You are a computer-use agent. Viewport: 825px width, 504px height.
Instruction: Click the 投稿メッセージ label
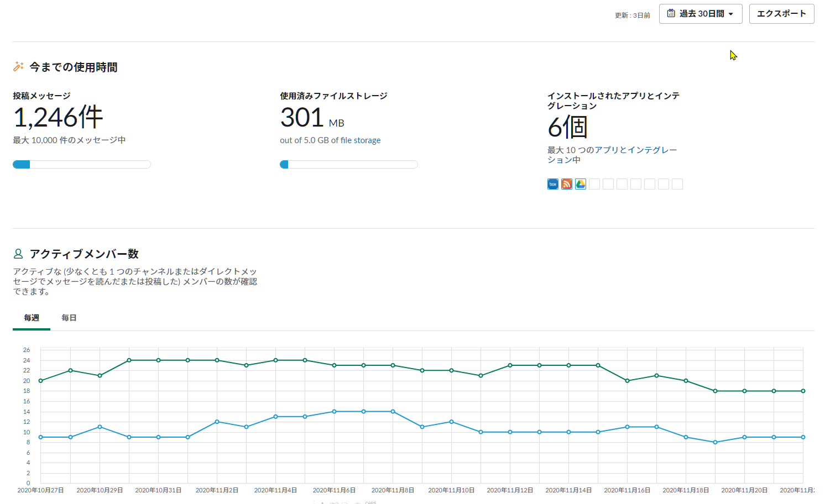(x=41, y=96)
